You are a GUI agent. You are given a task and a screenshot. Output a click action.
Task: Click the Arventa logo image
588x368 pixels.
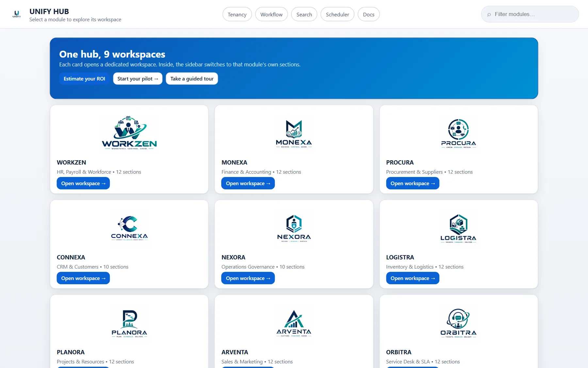tap(294, 323)
